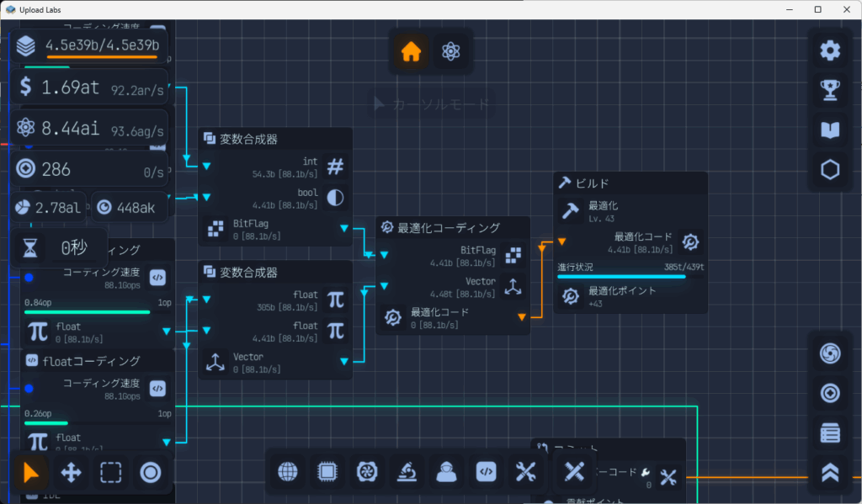Switch to the Home tab
The image size is (862, 504).
(411, 51)
